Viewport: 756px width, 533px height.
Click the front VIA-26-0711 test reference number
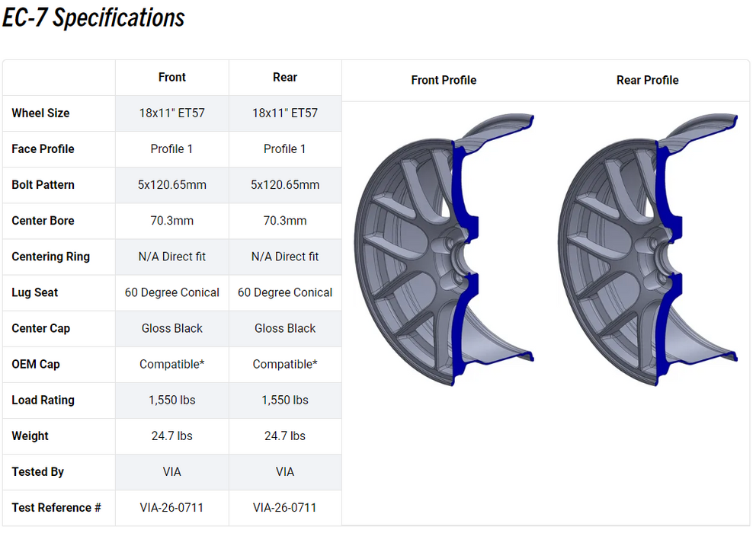(x=172, y=507)
